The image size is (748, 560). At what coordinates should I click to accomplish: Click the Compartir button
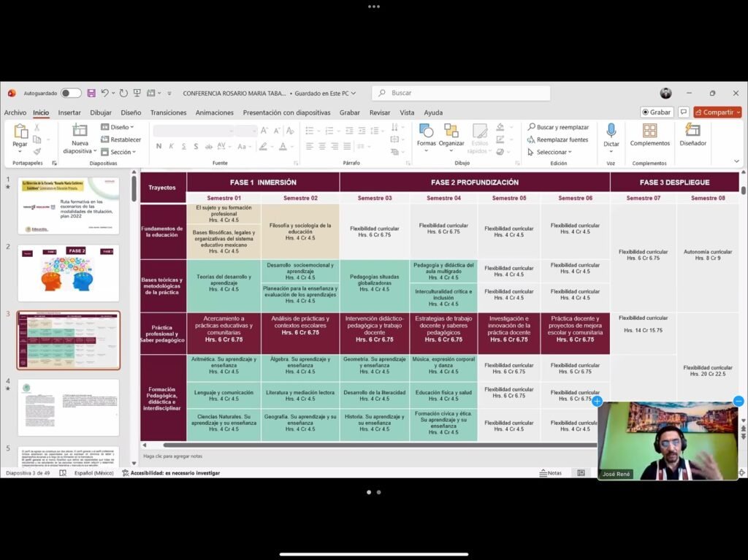click(717, 112)
